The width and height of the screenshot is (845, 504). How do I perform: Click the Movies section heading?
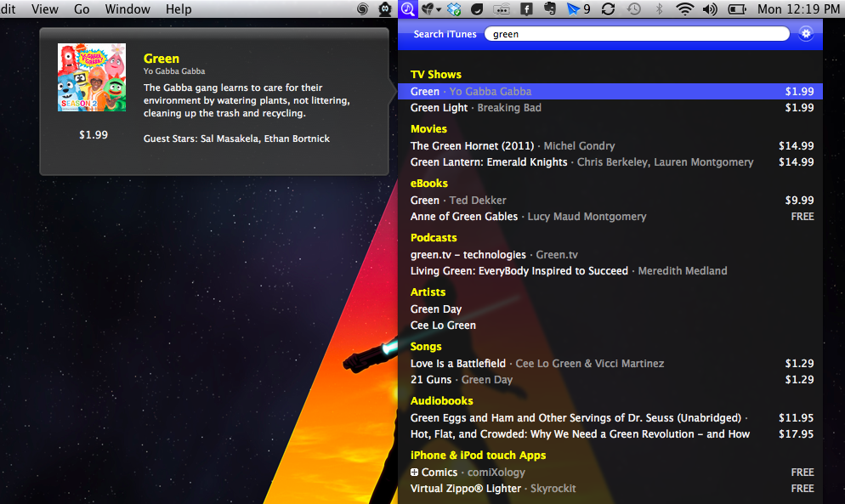(428, 129)
